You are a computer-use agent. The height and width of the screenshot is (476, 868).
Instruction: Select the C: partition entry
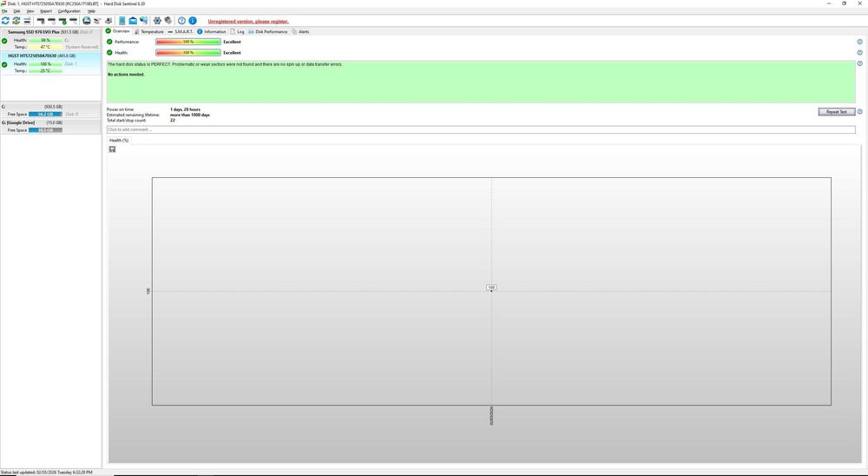(50, 109)
